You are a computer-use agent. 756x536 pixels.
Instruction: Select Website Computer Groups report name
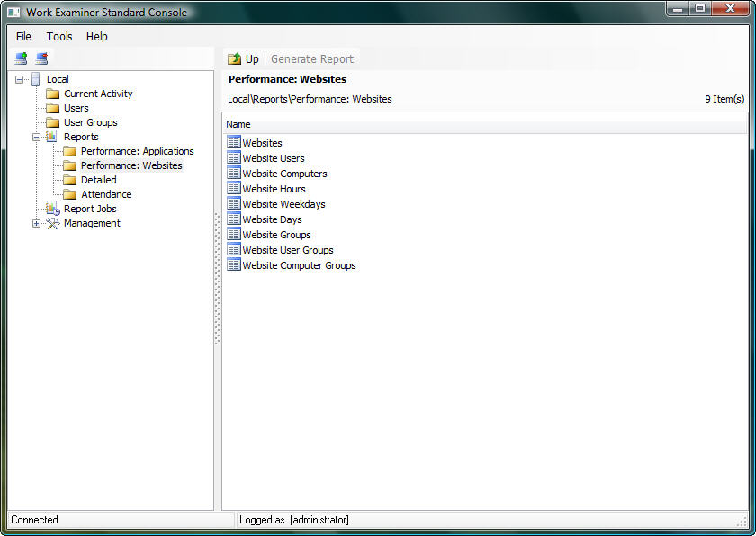click(300, 265)
